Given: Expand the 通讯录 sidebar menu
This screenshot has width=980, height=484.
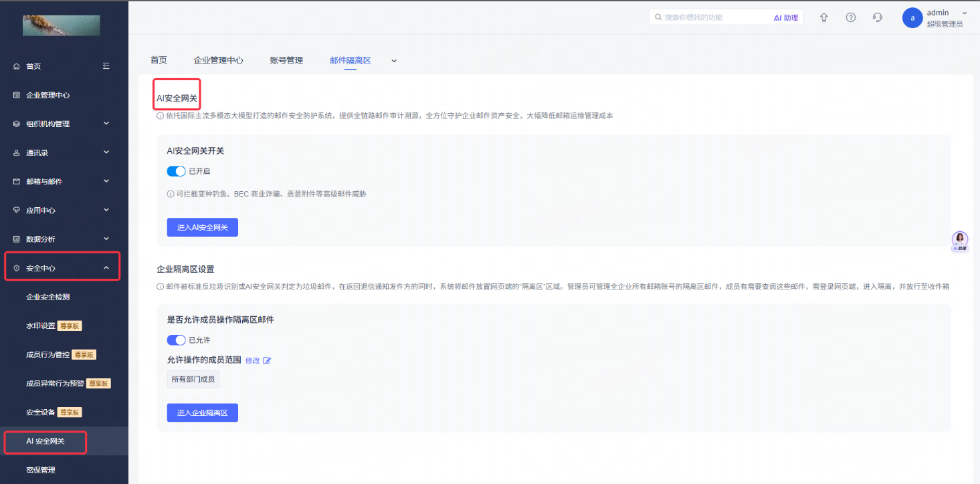Looking at the screenshot, I should [64, 152].
